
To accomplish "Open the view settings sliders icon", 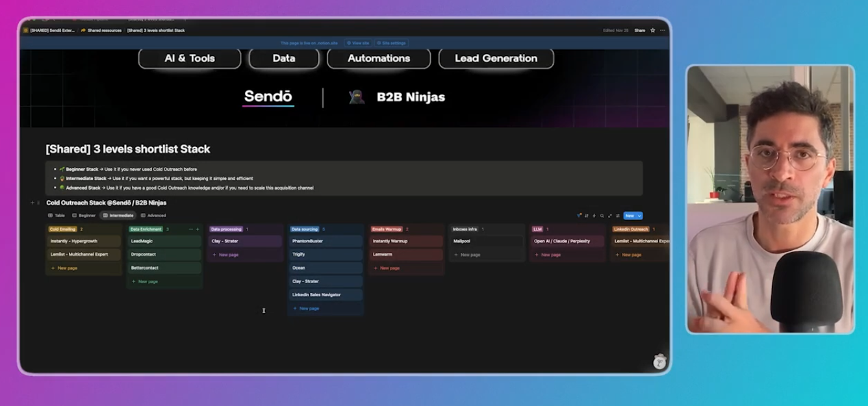I will pyautogui.click(x=618, y=216).
